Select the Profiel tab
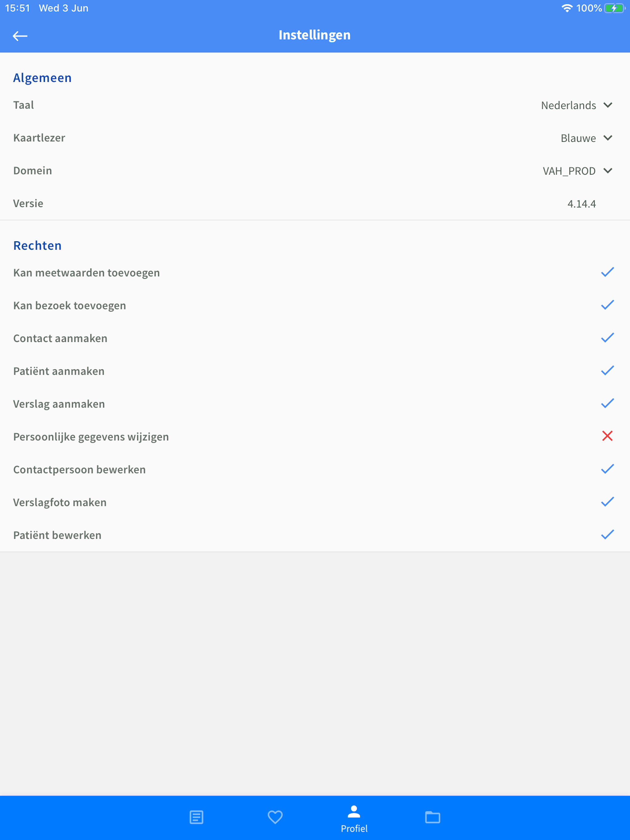This screenshot has width=630, height=840. coord(354,818)
